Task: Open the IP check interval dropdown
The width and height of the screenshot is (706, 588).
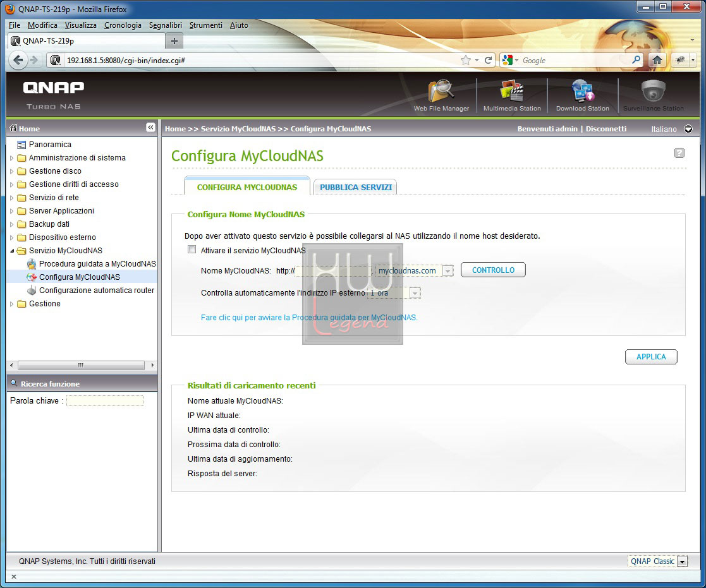Action: tap(415, 293)
